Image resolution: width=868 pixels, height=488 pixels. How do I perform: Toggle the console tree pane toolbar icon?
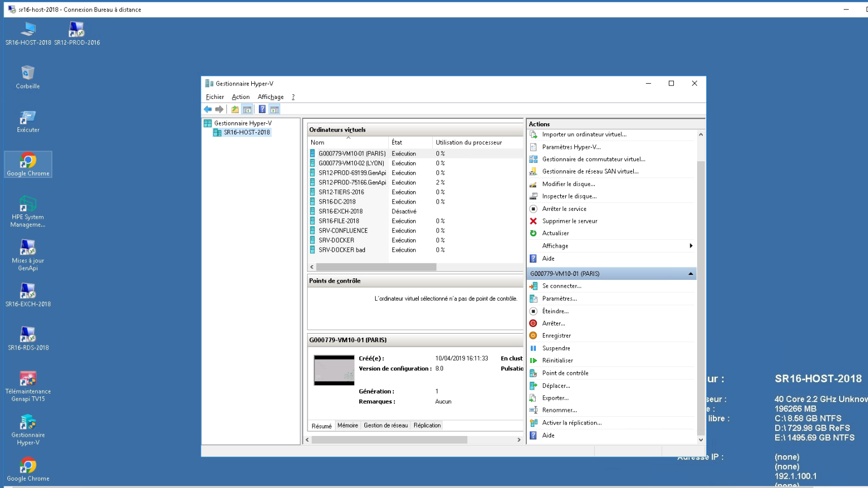(x=247, y=109)
